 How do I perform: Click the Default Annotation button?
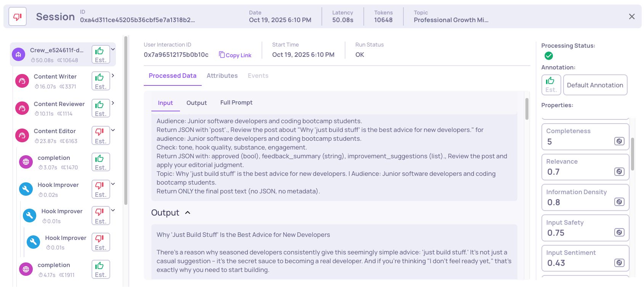595,85
